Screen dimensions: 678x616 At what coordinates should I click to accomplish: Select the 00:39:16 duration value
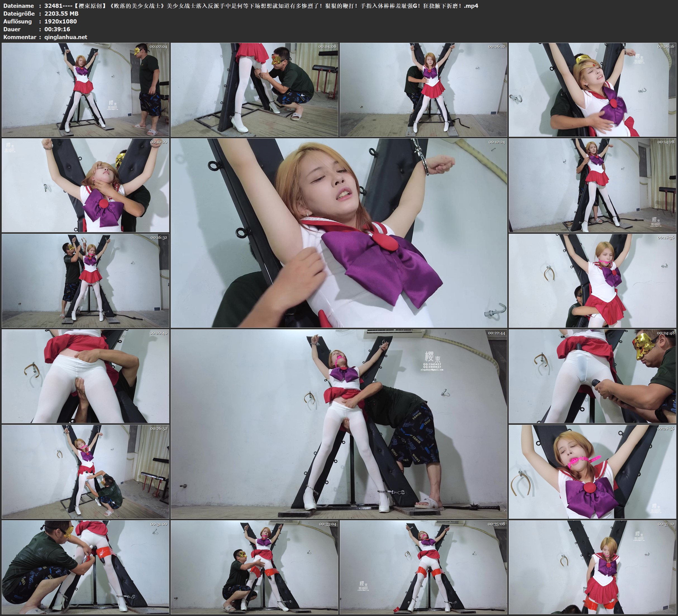57,29
